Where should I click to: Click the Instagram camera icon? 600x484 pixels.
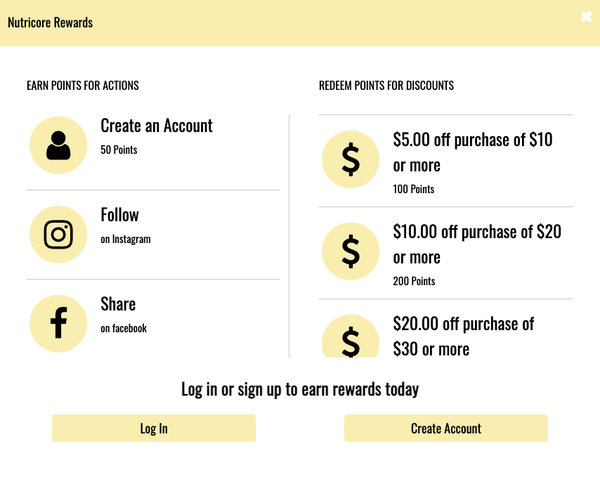click(x=59, y=234)
